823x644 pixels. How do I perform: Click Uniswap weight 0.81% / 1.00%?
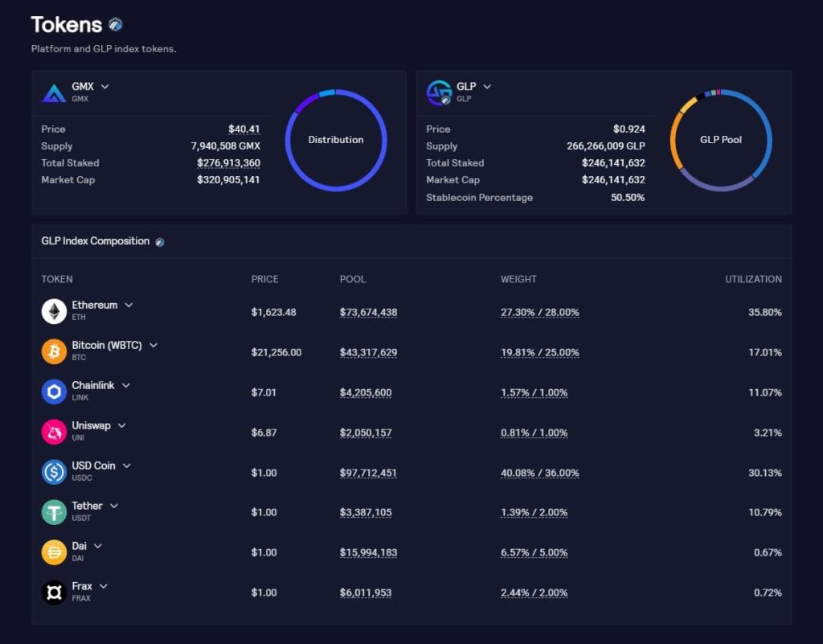pyautogui.click(x=534, y=433)
